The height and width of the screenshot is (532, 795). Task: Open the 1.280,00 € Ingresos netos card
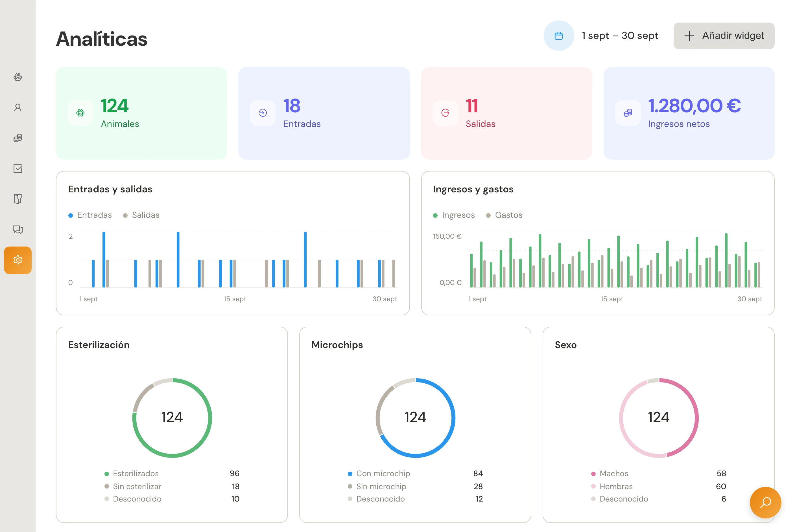point(689,113)
